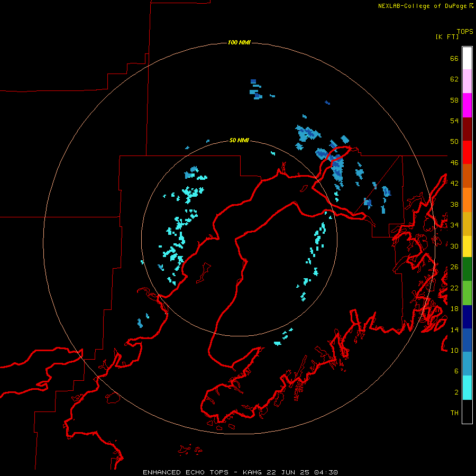Click the dark green 30 kft legend swatch

[x=467, y=269]
